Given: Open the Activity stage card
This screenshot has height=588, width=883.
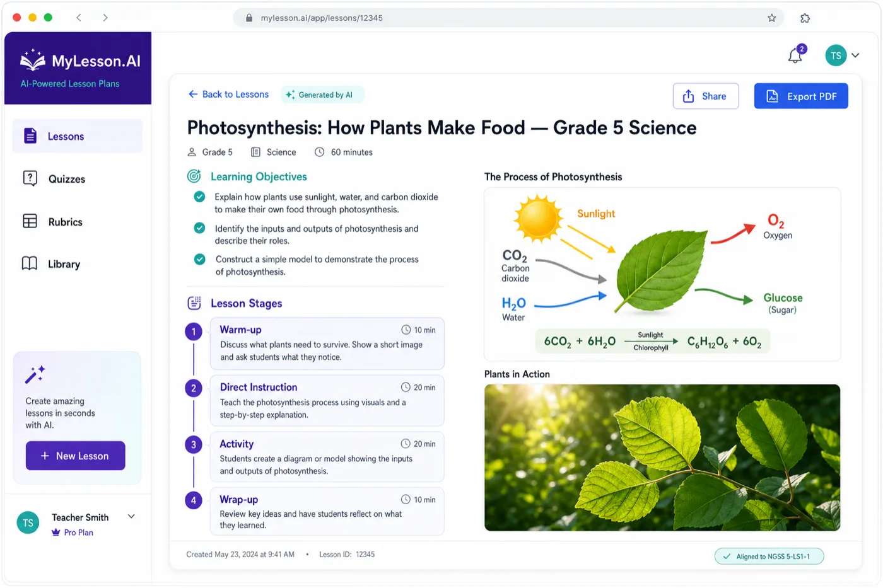Looking at the screenshot, I should coord(327,457).
